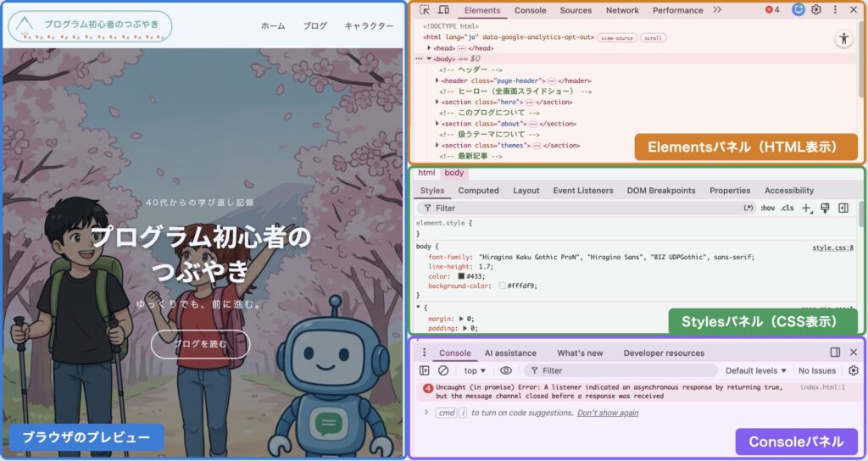Activate the inspect element picker icon
Image resolution: width=868 pixels, height=461 pixels.
pyautogui.click(x=425, y=10)
